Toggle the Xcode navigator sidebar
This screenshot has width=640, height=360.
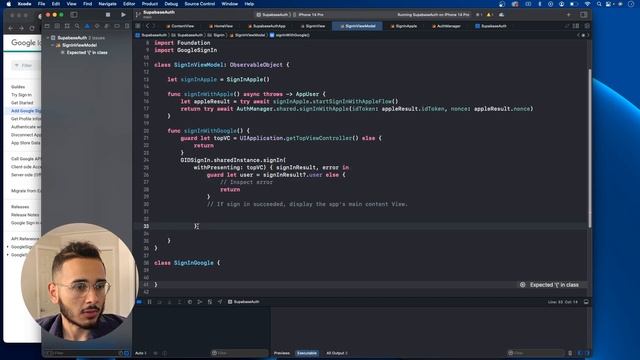(x=74, y=15)
